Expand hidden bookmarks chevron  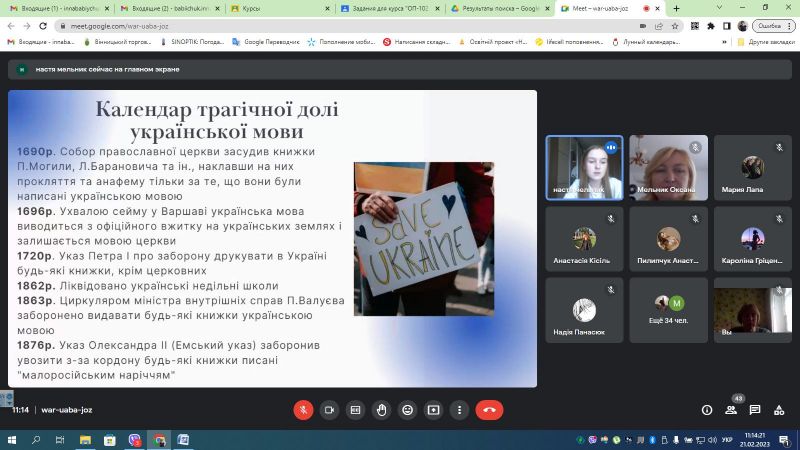[x=724, y=42]
